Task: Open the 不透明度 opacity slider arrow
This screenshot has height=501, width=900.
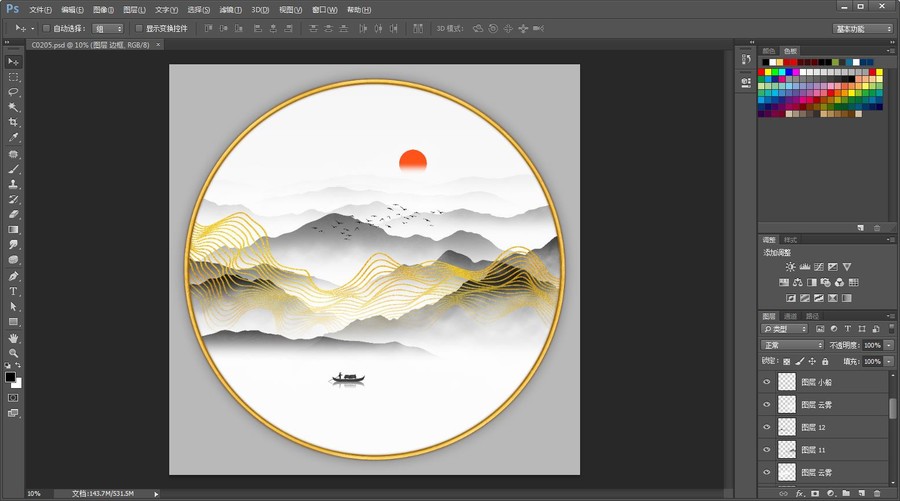Action: (889, 345)
